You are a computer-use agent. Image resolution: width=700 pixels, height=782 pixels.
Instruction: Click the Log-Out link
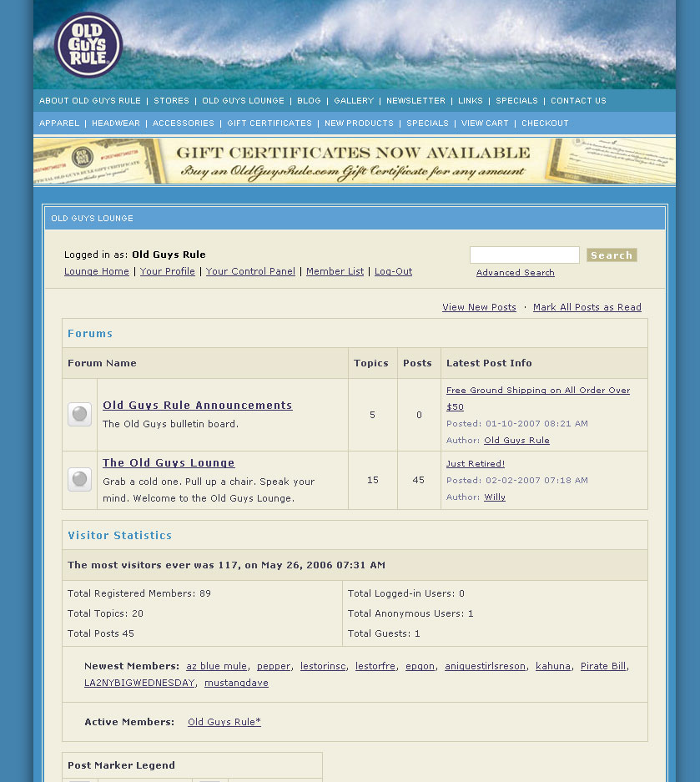[x=393, y=271]
